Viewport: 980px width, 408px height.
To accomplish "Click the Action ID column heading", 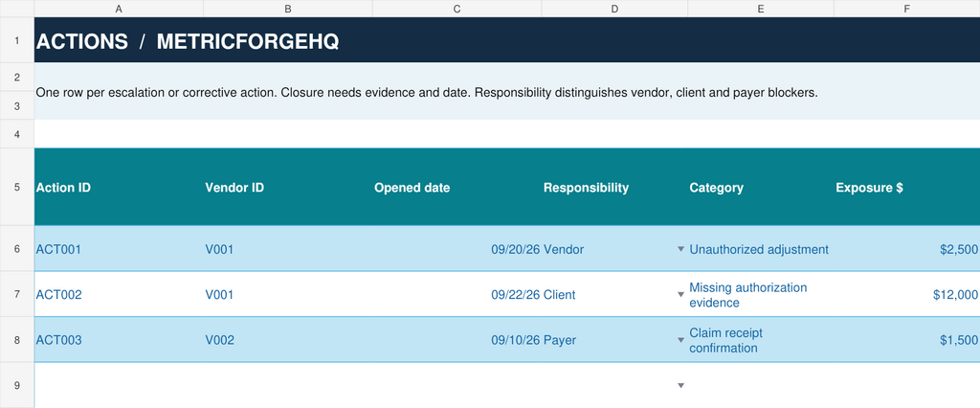I will tap(119, 187).
